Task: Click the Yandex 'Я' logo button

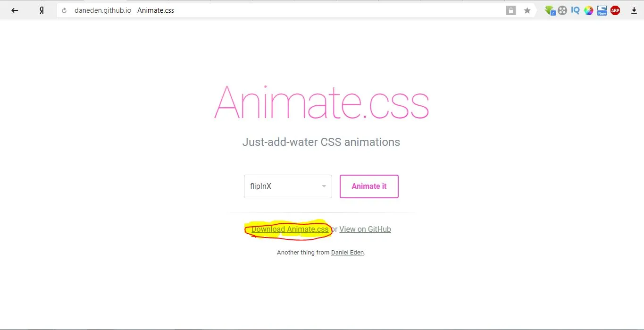Action: (x=42, y=10)
